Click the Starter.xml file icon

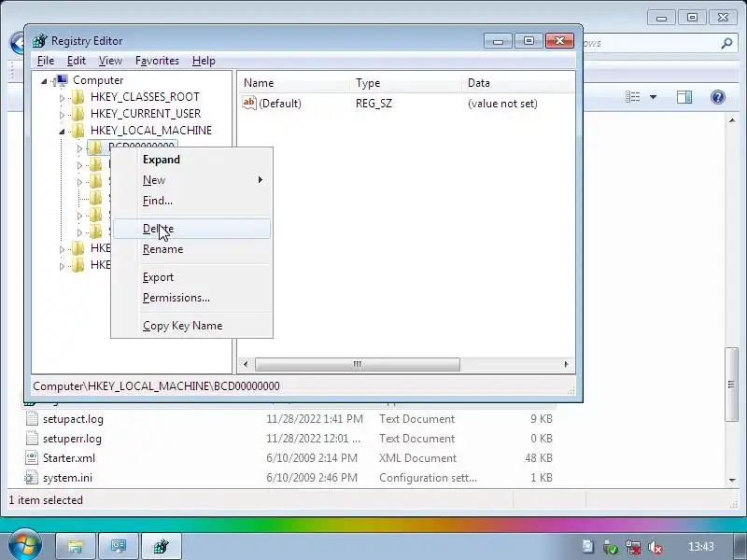[32, 457]
